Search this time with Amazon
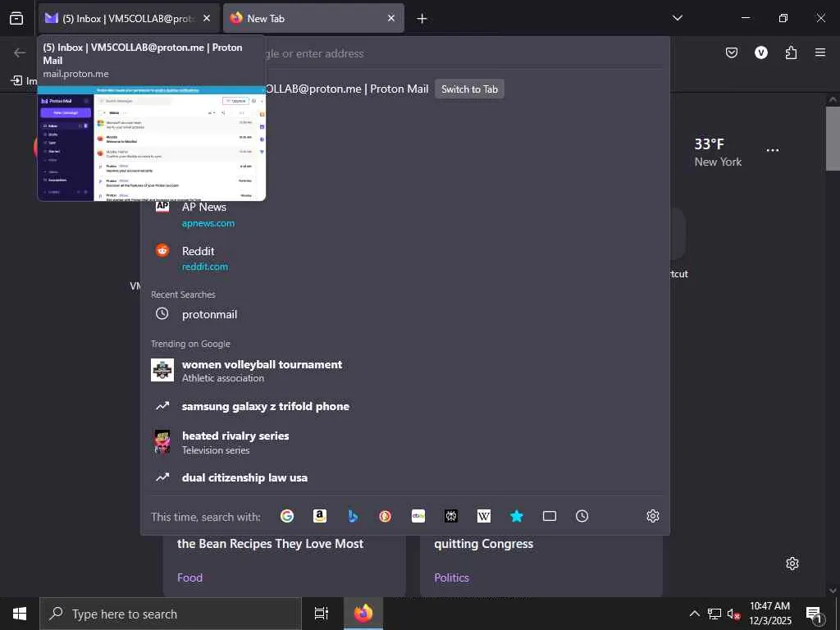Viewport: 840px width, 630px height. pyautogui.click(x=320, y=516)
